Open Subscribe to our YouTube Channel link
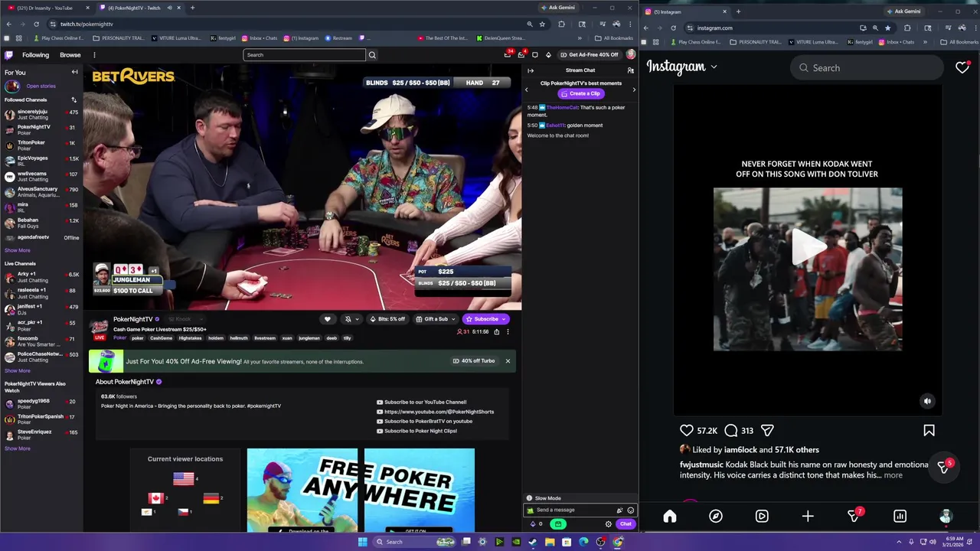 pyautogui.click(x=421, y=402)
